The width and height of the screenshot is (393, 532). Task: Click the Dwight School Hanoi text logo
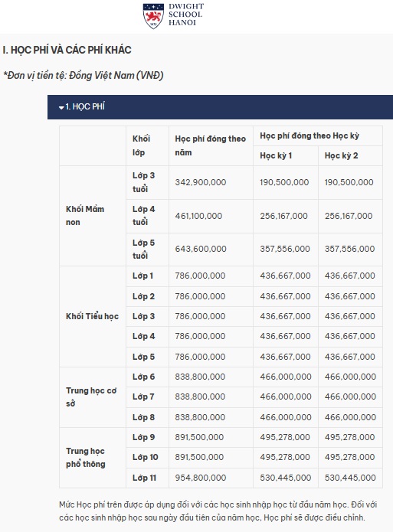(186, 15)
